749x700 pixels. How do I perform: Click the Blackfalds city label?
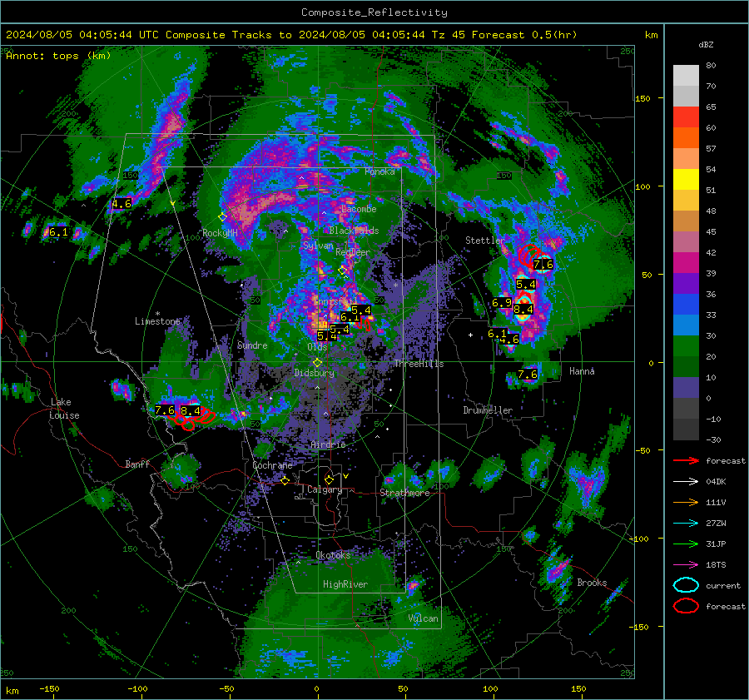click(354, 231)
